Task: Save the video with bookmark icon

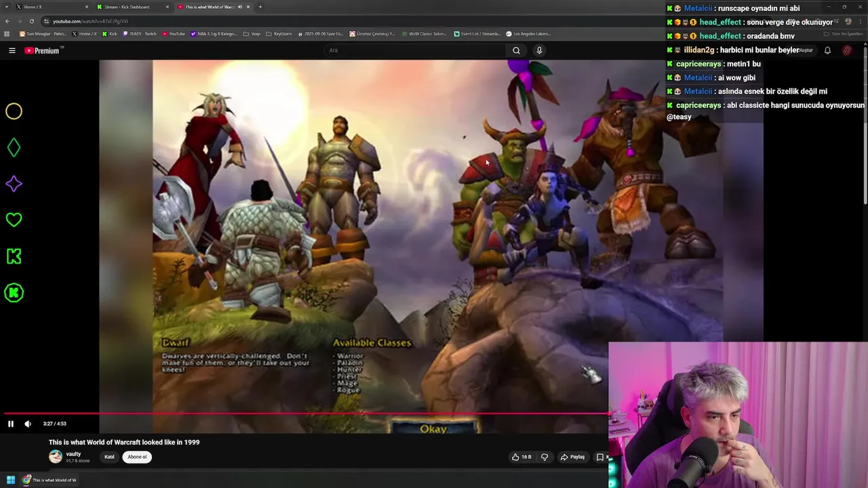Action: point(599,457)
